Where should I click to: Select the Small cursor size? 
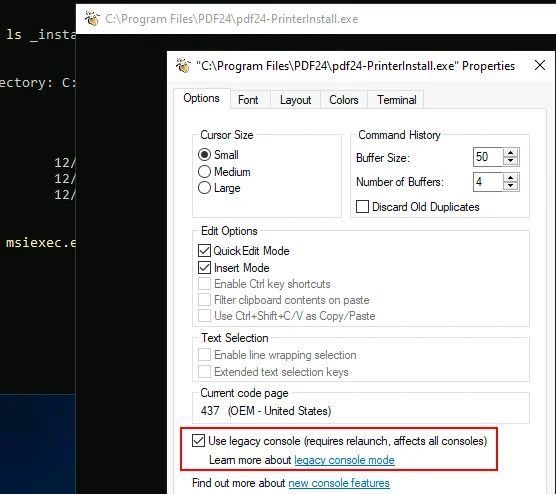(x=204, y=155)
